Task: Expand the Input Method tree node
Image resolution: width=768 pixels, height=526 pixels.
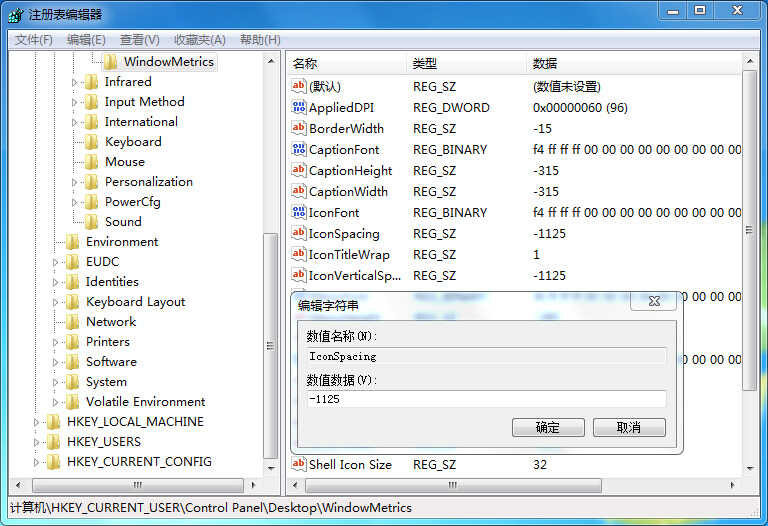Action: click(x=74, y=102)
